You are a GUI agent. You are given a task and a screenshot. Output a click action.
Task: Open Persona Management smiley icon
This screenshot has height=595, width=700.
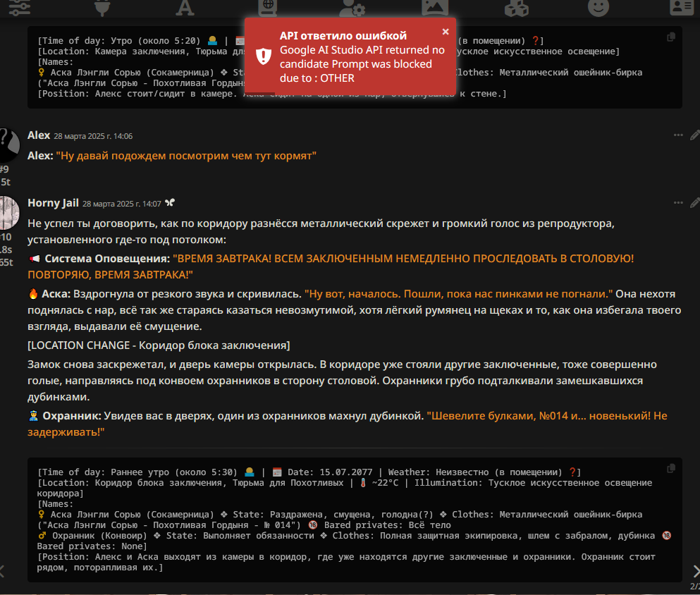pyautogui.click(x=598, y=6)
